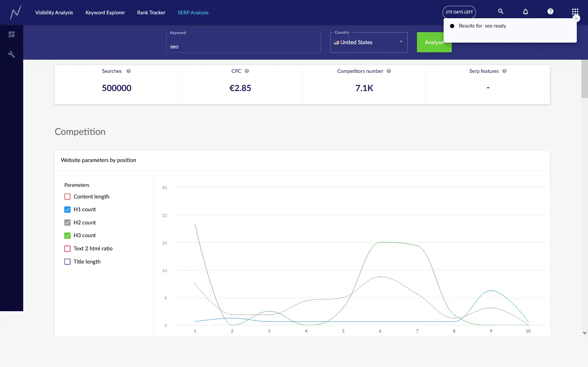Viewport: 588px width, 367px height.
Task: Uncheck the H1 count parameter
Action: pos(67,210)
